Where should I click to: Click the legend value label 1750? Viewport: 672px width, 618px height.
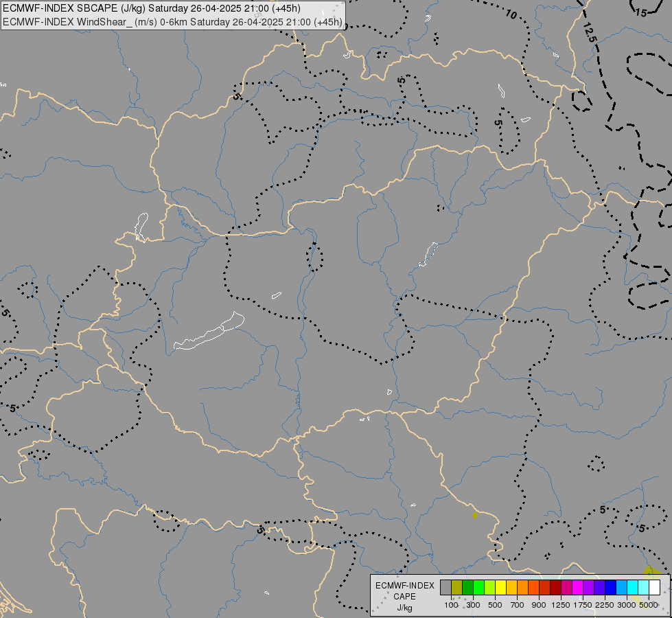[x=583, y=605]
